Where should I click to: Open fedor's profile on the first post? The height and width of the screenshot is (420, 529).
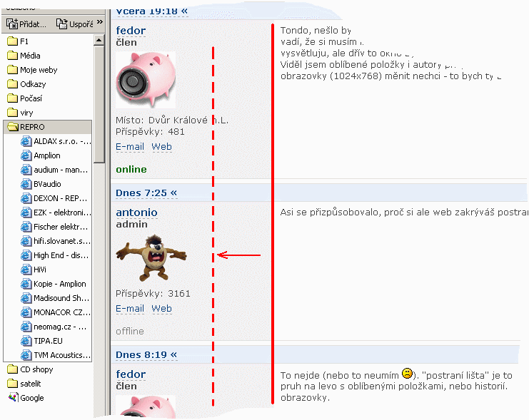[x=131, y=31]
